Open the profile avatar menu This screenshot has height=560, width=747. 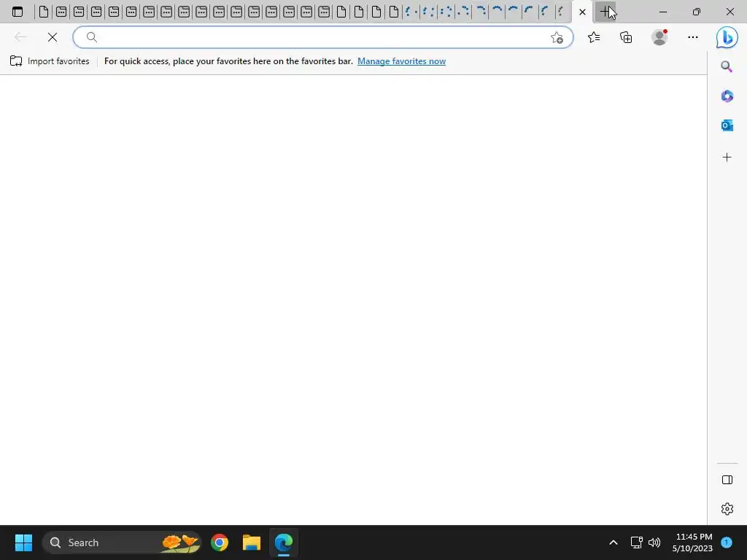pyautogui.click(x=659, y=37)
